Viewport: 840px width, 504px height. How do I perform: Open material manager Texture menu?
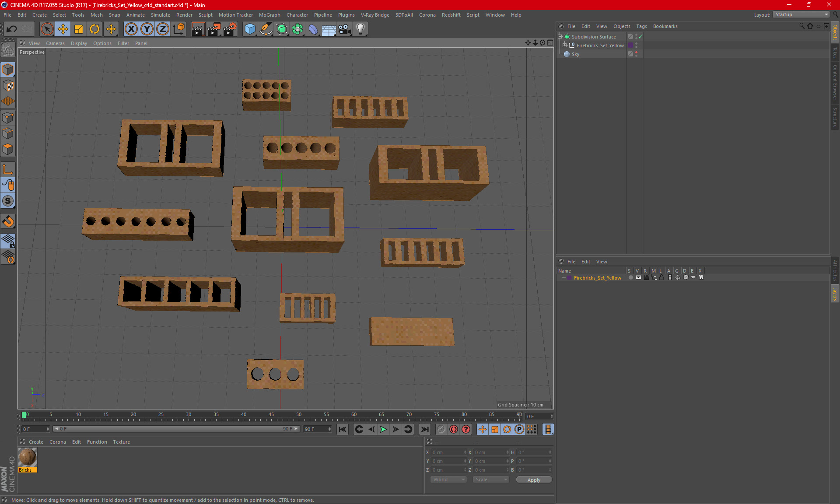(121, 442)
